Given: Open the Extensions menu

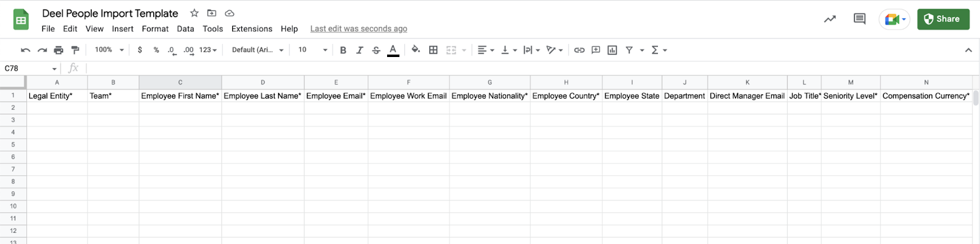Looking at the screenshot, I should click(252, 29).
